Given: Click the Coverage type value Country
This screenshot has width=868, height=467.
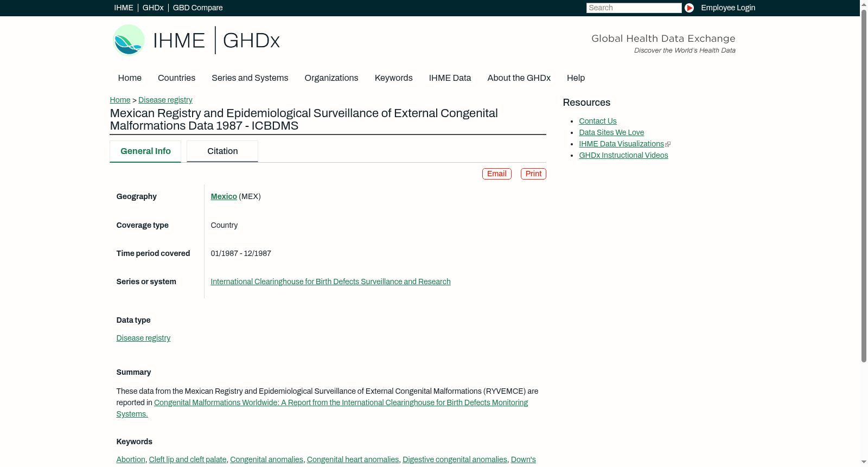Looking at the screenshot, I should pos(224,225).
